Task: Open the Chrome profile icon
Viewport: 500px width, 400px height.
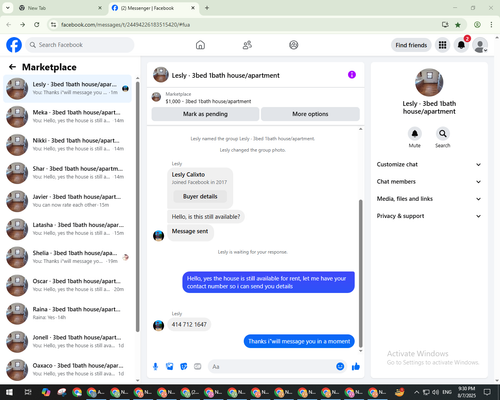Action: [x=477, y=25]
